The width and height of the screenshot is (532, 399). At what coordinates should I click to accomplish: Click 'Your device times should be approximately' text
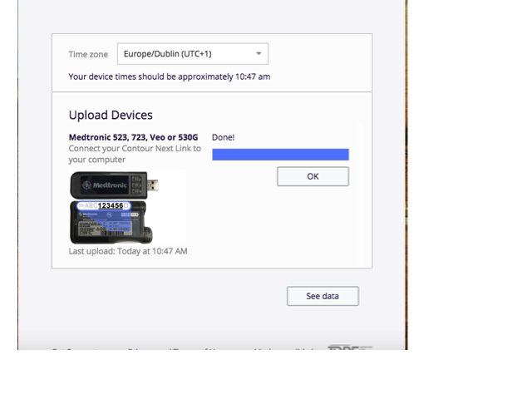tap(151, 76)
